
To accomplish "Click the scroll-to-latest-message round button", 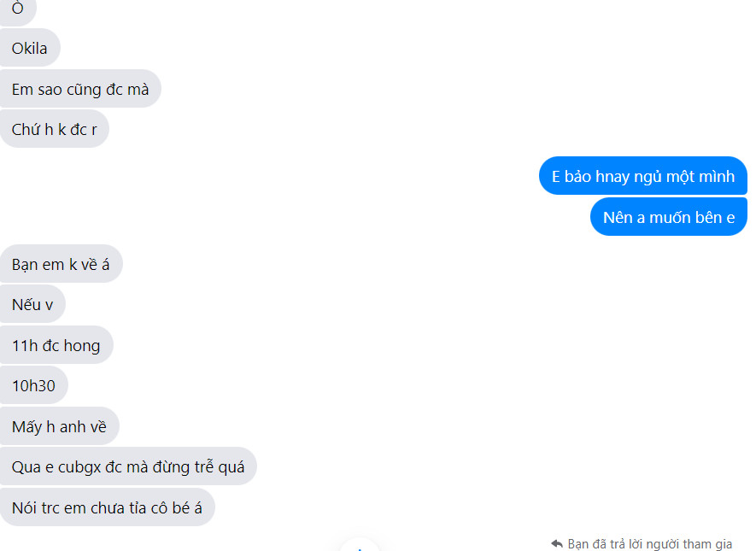I will click(x=359, y=546).
